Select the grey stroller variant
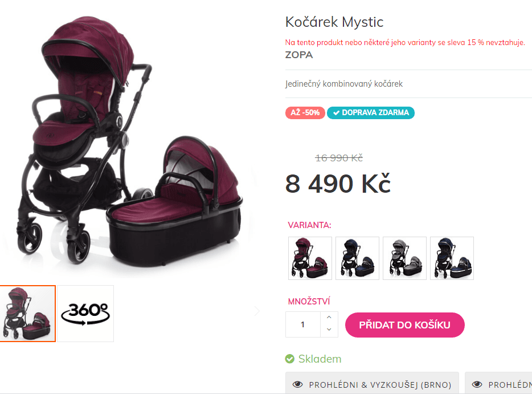 [404, 258]
